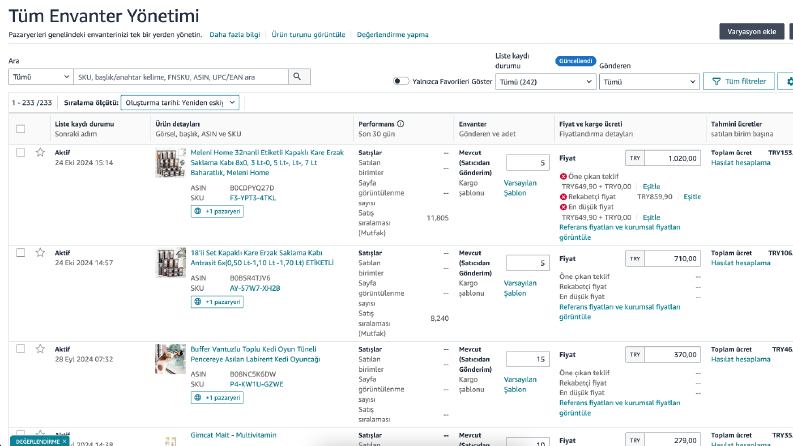Viewport: 793px width, 446px height.
Task: Open Referans fiyatları link in Buffer Vantuzlu row
Action: 620,408
